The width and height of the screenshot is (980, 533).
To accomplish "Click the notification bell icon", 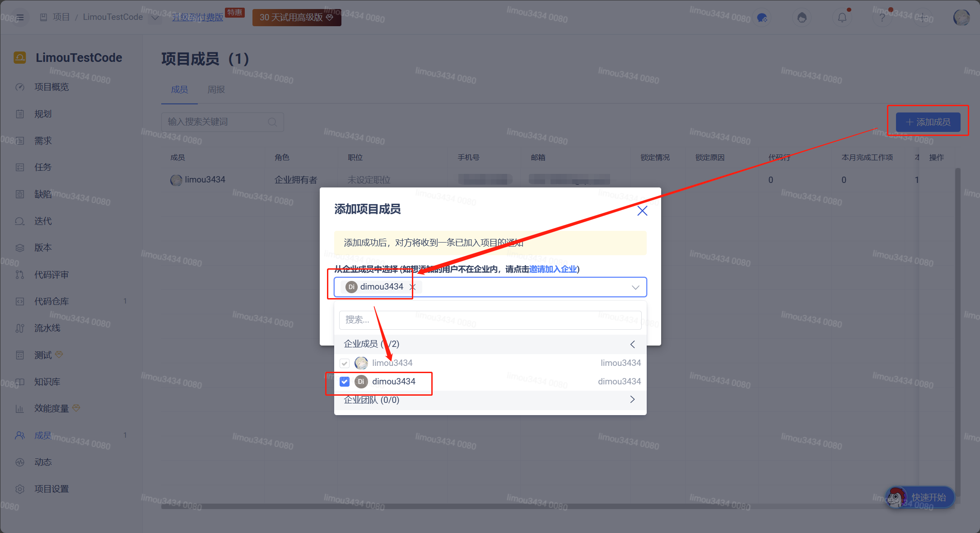I will click(x=842, y=18).
